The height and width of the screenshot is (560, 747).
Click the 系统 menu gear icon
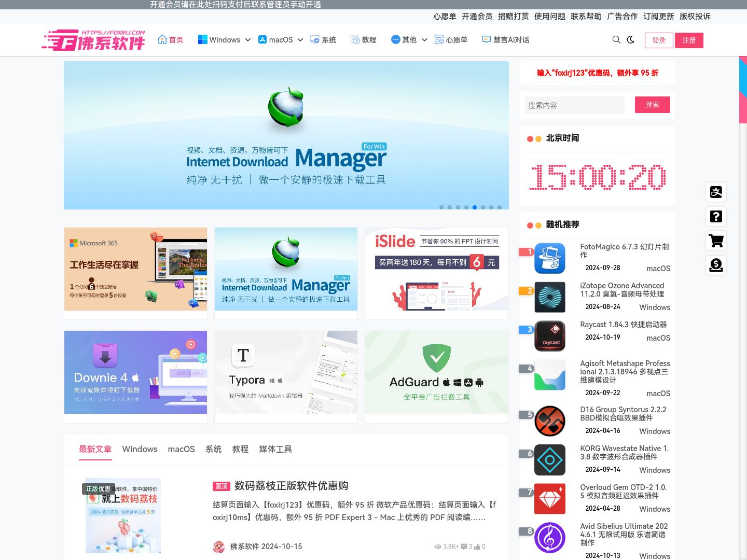coord(315,39)
